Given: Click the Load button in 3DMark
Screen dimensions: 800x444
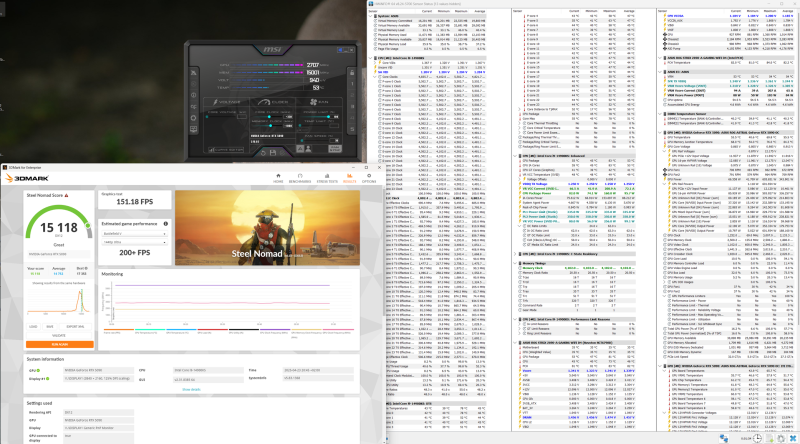Looking at the screenshot, I should [33, 327].
